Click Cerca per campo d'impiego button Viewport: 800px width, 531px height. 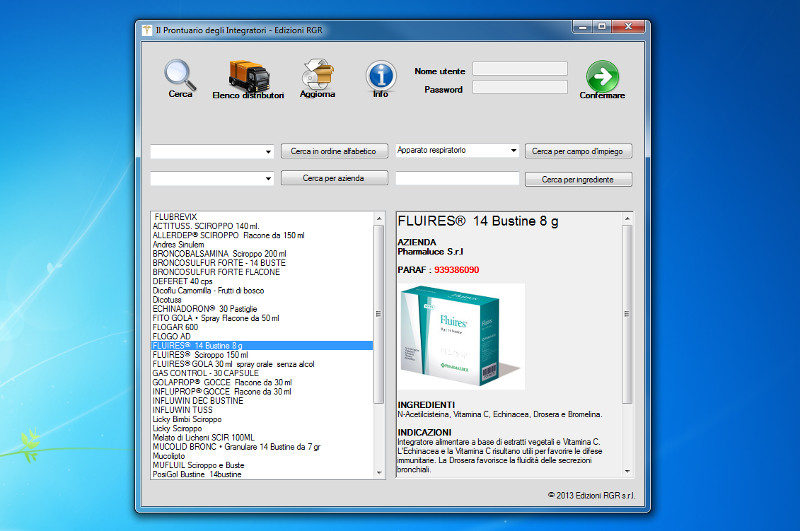tap(578, 151)
